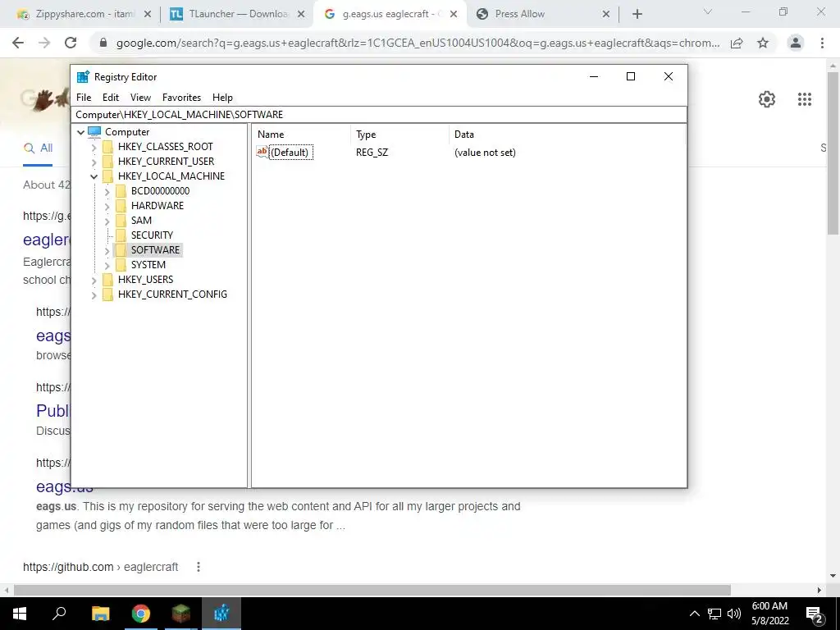Click the HKEY_LOCAL_MACHINE folder icon
840x630 pixels.
(107, 176)
